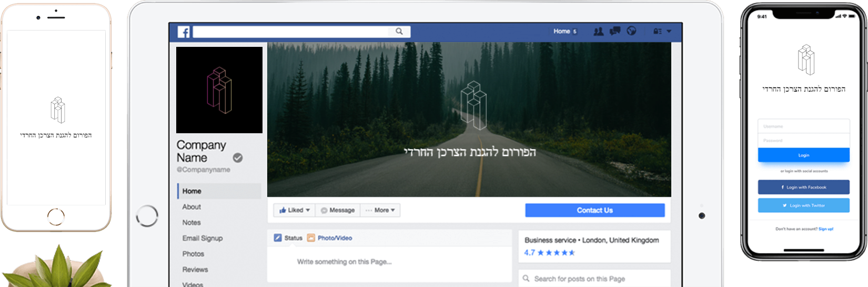
Task: Click the company profile picture thumbnail
Action: (219, 90)
